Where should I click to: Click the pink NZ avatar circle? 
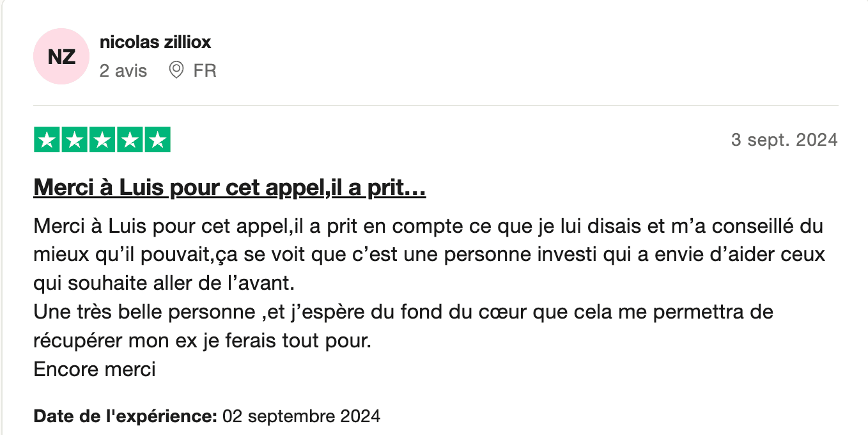pyautogui.click(x=61, y=56)
